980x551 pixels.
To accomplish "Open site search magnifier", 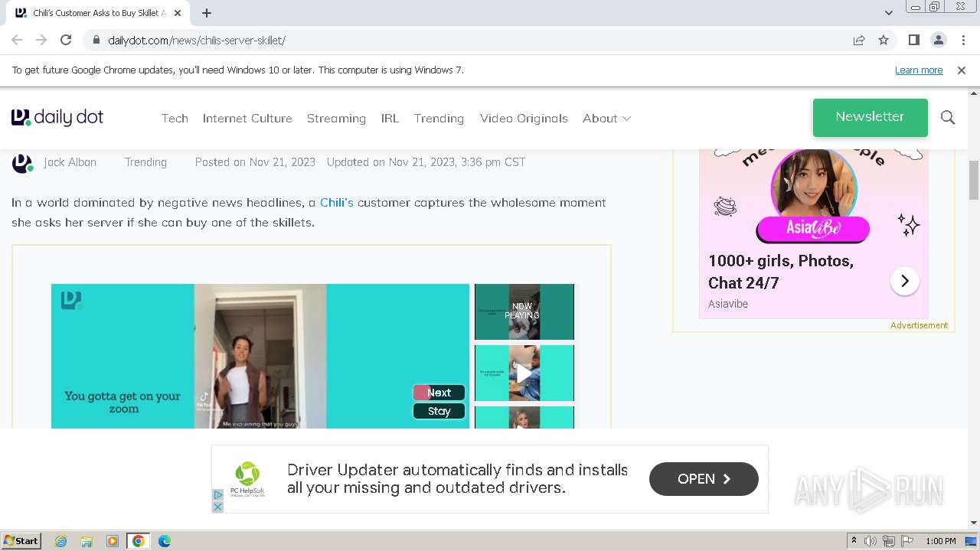I will [948, 117].
